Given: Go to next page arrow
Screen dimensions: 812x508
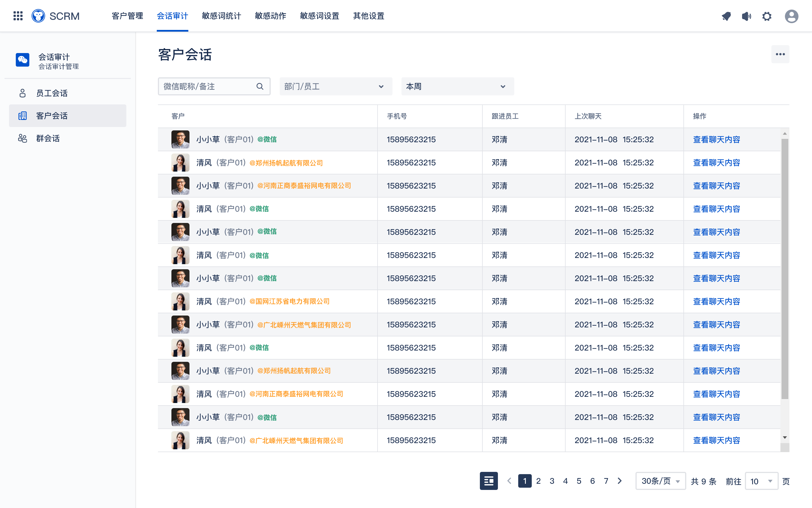Looking at the screenshot, I should tap(619, 481).
